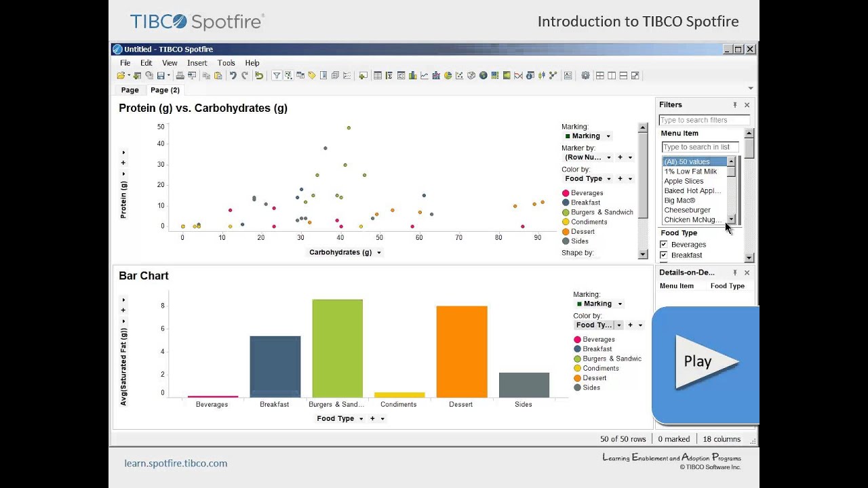Open the View menu
This screenshot has width=868, height=488.
click(170, 63)
